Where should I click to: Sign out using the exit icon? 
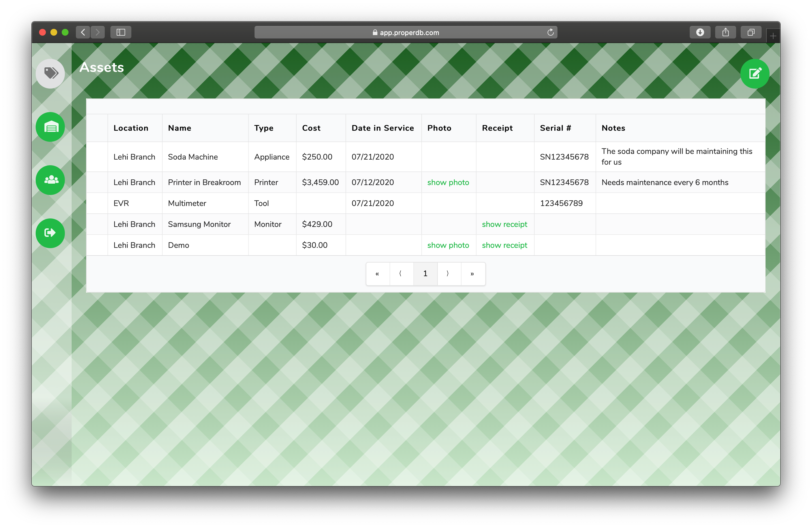click(50, 233)
